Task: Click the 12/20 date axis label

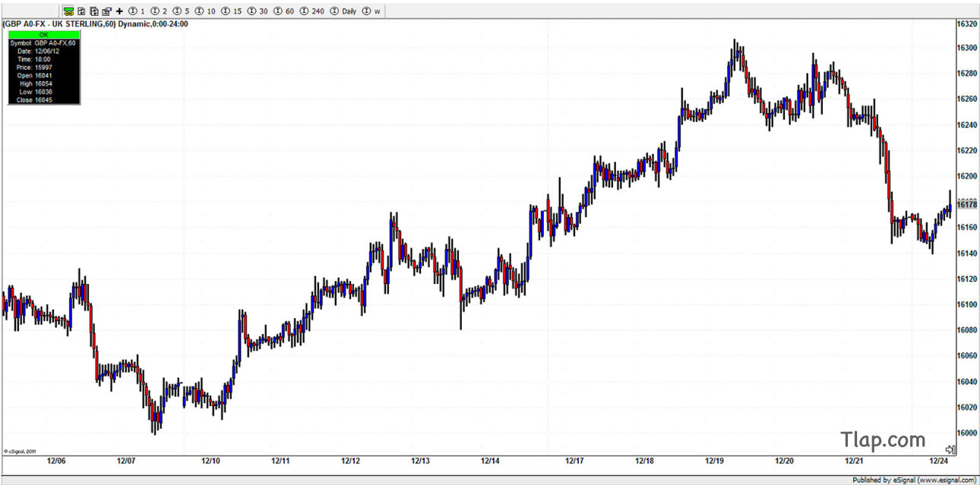Action: point(785,461)
